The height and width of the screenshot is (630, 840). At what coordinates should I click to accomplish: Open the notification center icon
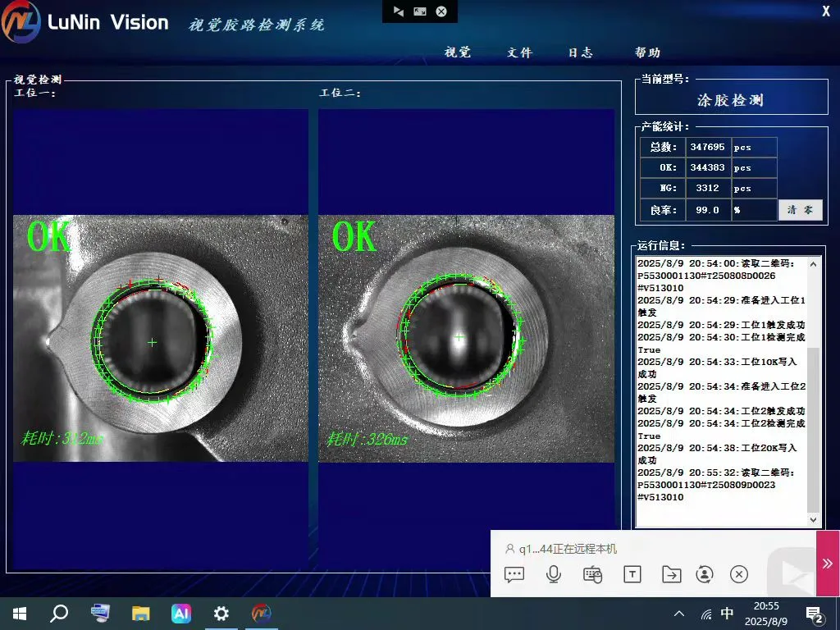(x=815, y=614)
